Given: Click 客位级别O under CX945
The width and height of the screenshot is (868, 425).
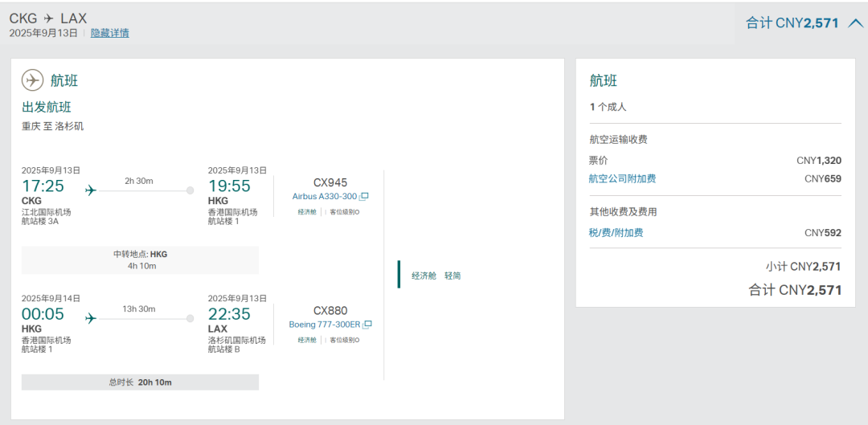Looking at the screenshot, I should 344,212.
